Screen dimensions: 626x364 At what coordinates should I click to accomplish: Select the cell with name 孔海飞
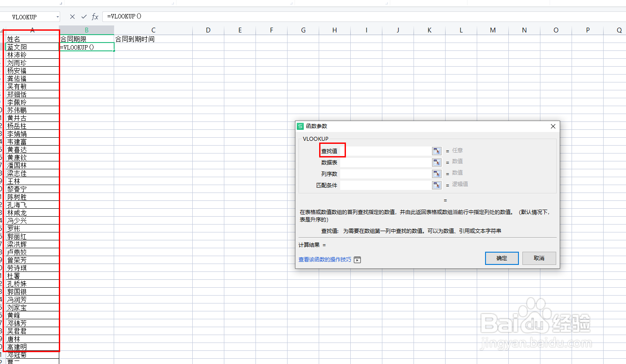[32, 205]
